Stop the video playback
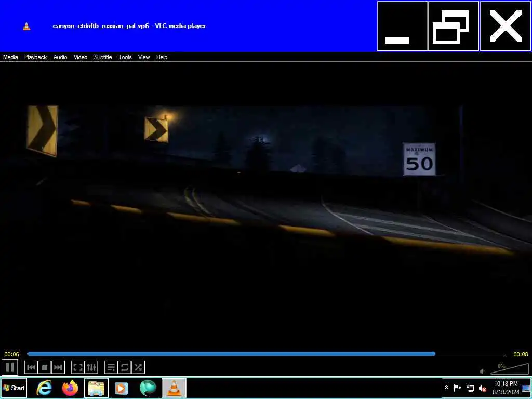 tap(45, 367)
